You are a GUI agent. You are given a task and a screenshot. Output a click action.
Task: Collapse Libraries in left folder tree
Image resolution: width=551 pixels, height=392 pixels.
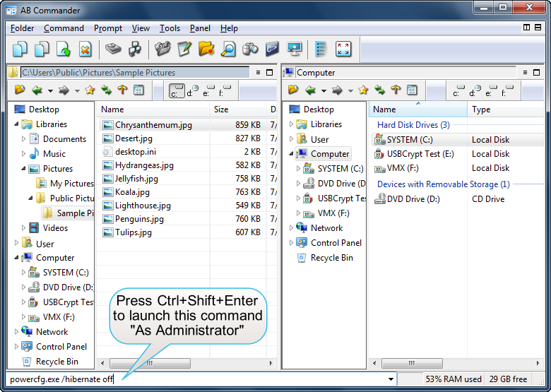(x=16, y=124)
